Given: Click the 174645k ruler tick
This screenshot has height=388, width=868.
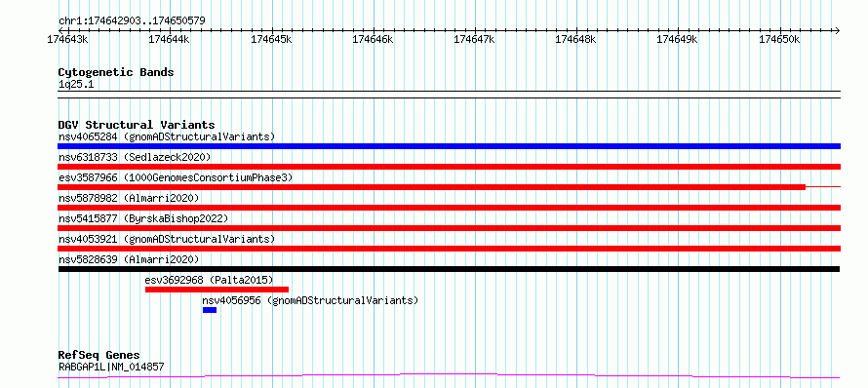Looking at the screenshot, I should tap(271, 39).
